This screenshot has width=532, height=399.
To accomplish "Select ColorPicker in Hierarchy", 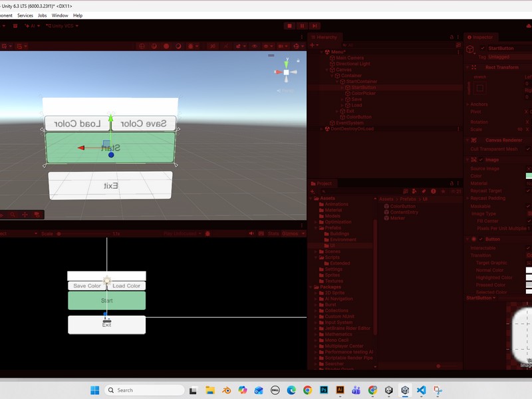I will [363, 93].
